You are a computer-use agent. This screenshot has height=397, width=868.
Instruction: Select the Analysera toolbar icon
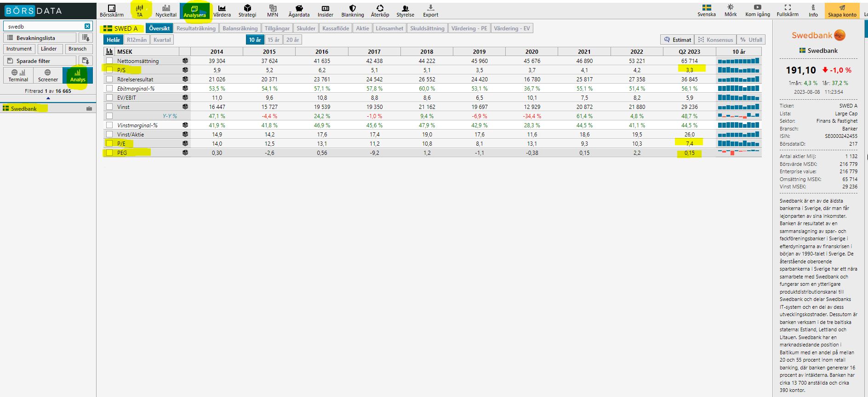[194, 11]
